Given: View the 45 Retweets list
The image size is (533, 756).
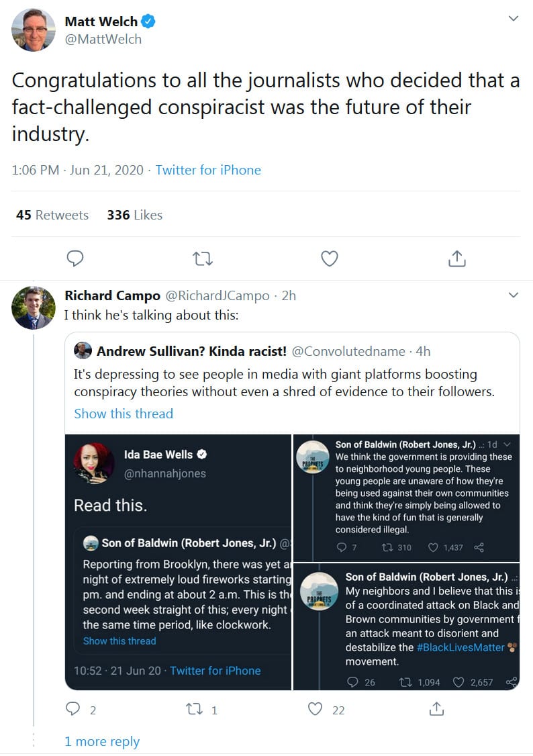Looking at the screenshot, I should 52,215.
